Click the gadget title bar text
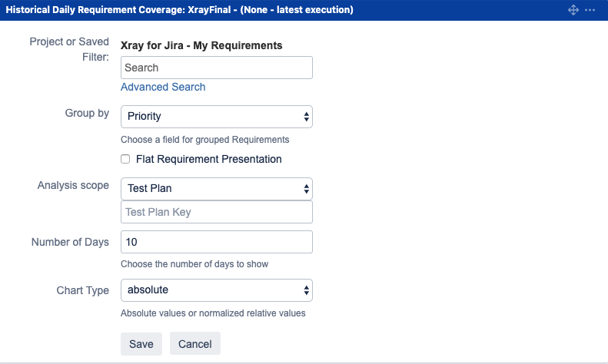Viewport: 608px width, 364px height. 180,10
